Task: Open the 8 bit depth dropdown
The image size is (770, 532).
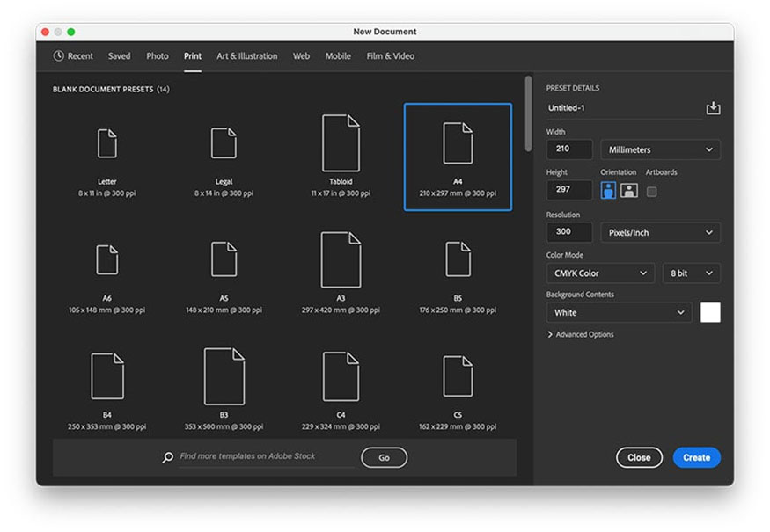Action: 692,273
